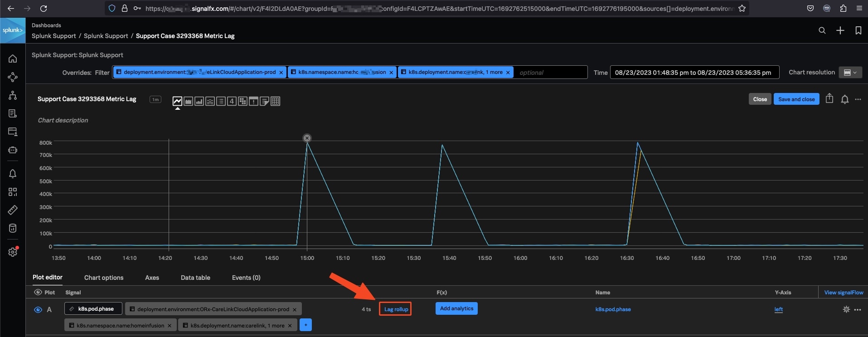Select the text note visualization type
The image size is (868, 337).
(x=264, y=101)
